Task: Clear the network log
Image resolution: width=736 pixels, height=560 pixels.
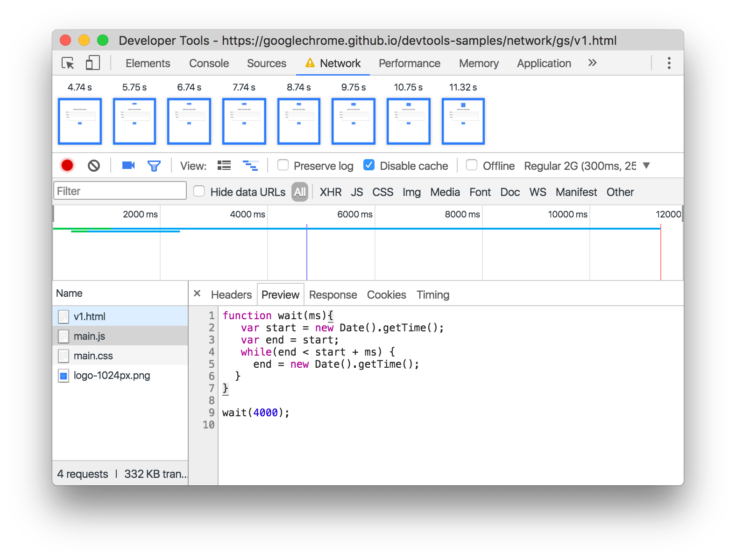Action: [94, 166]
